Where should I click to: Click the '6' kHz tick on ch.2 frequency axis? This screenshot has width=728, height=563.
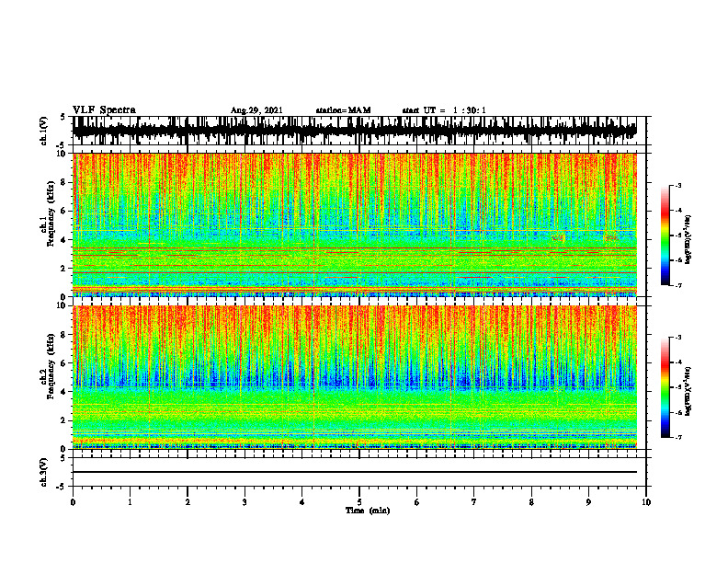[x=64, y=363]
